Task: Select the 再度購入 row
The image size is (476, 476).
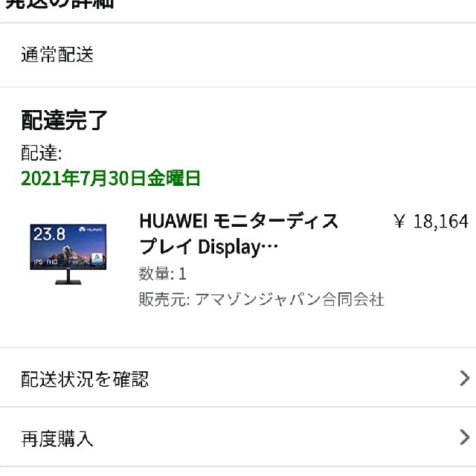Action: click(238, 437)
